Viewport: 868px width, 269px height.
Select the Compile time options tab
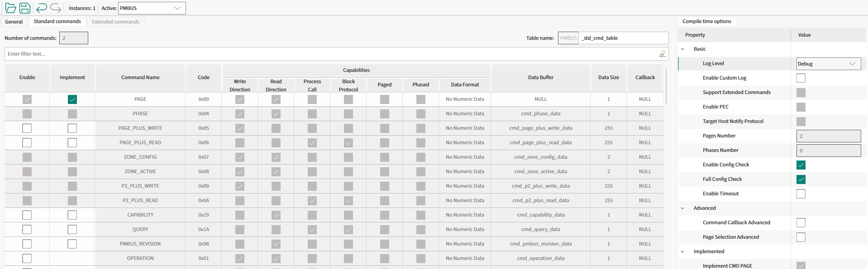pos(707,21)
